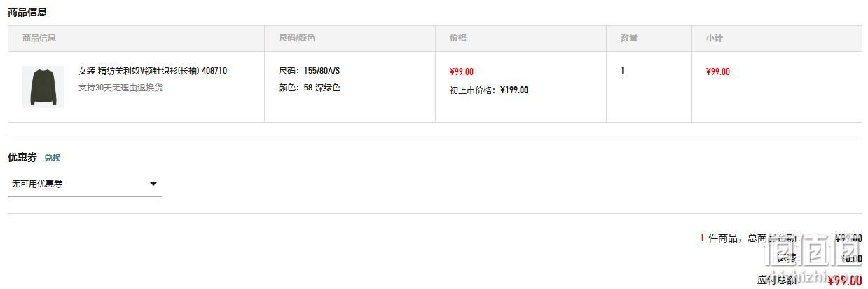The width and height of the screenshot is (868, 289).
Task: Open the green sweater product thumbnail
Action: 43,87
